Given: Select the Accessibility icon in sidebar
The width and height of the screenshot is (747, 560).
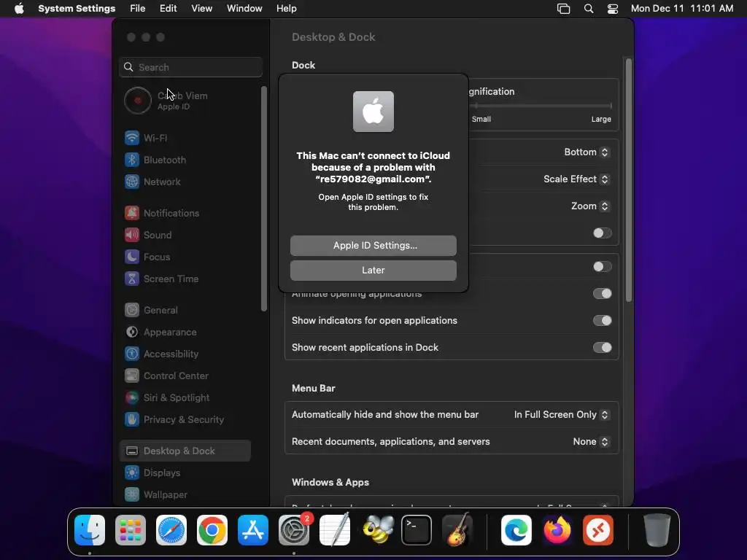Looking at the screenshot, I should [132, 354].
